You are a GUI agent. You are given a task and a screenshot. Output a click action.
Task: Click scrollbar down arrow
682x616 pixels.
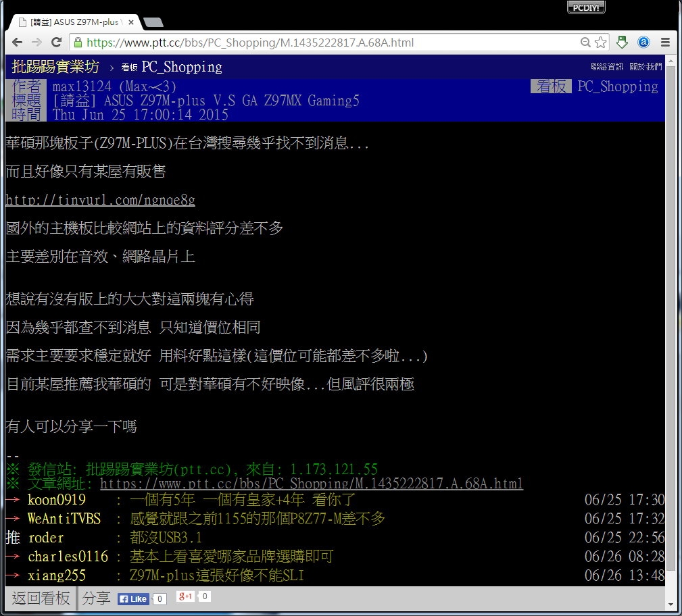click(671, 605)
